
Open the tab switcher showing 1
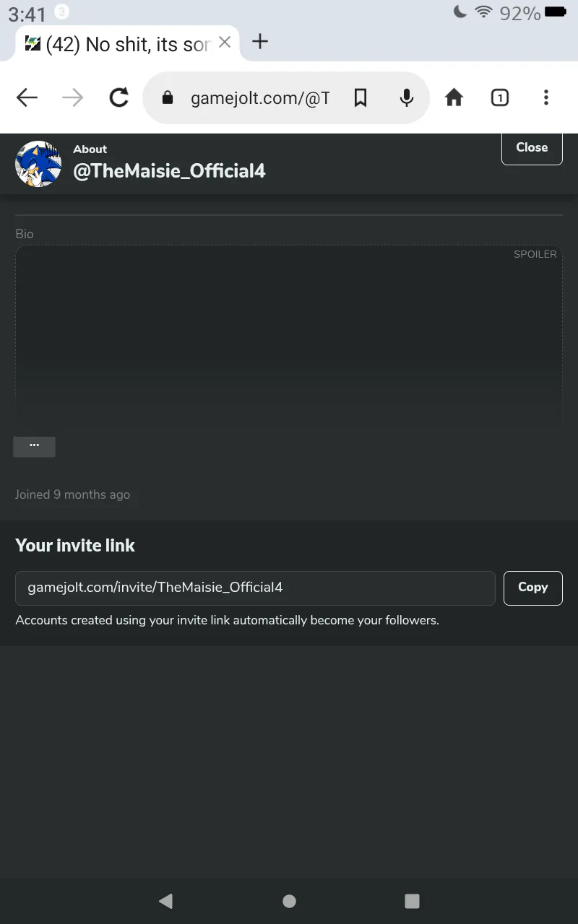[x=500, y=97]
